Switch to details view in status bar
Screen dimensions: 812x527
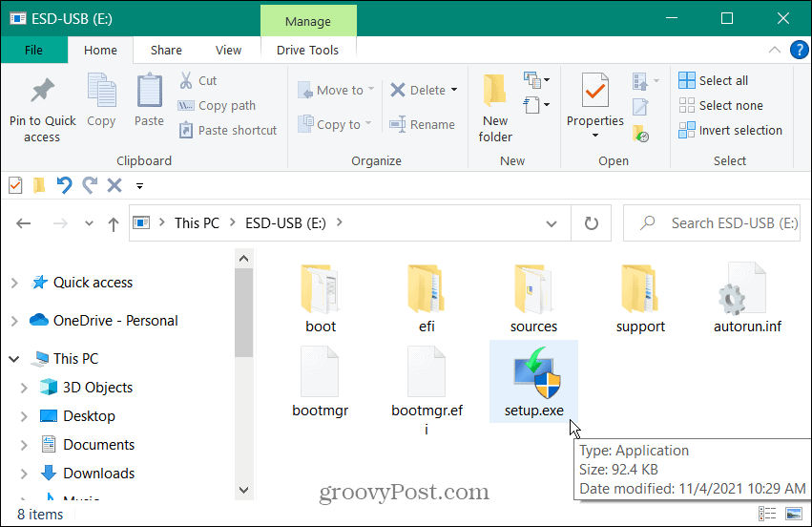tap(767, 514)
